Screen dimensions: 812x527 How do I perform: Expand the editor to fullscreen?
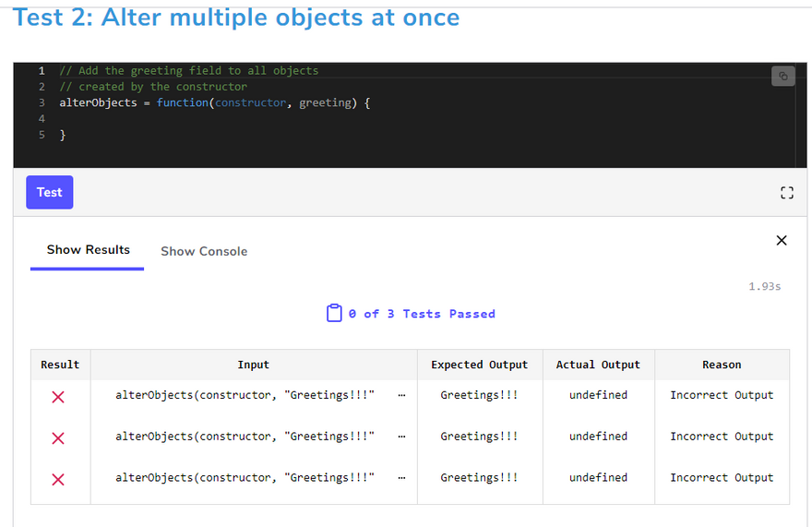pyautogui.click(x=786, y=193)
